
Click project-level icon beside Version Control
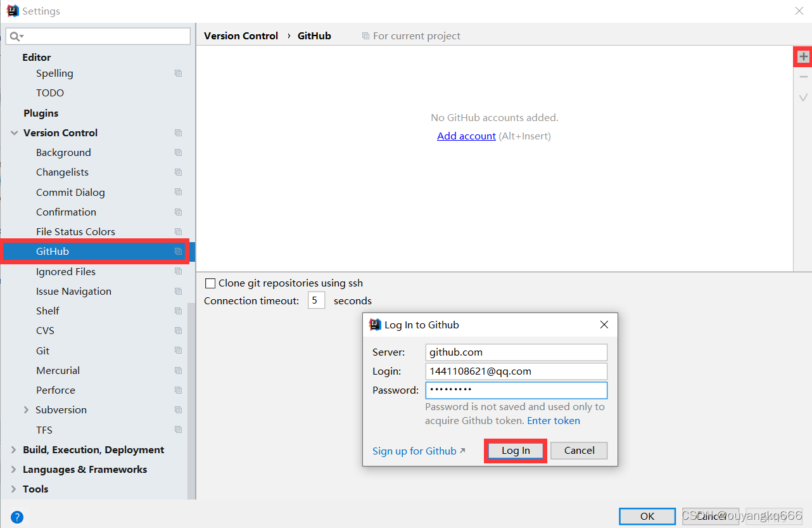click(x=179, y=133)
